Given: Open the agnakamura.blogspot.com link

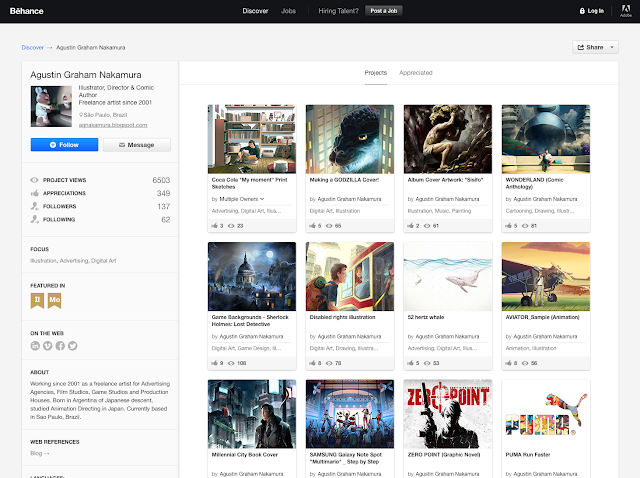Looking at the screenshot, I should click(x=113, y=125).
